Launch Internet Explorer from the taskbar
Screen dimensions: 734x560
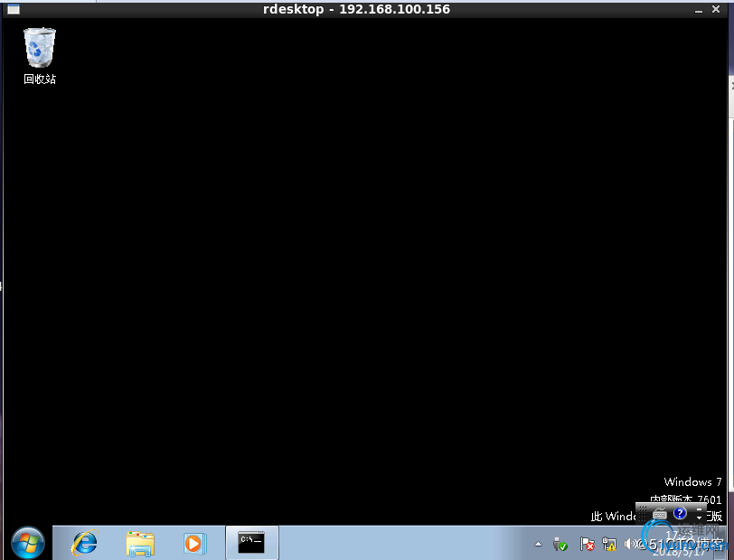84,543
